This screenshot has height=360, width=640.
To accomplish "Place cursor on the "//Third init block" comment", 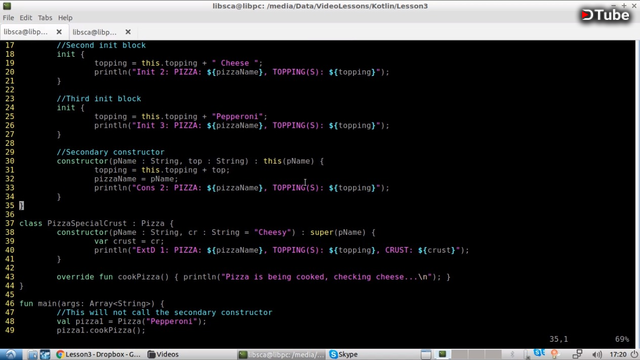I will click(x=99, y=99).
